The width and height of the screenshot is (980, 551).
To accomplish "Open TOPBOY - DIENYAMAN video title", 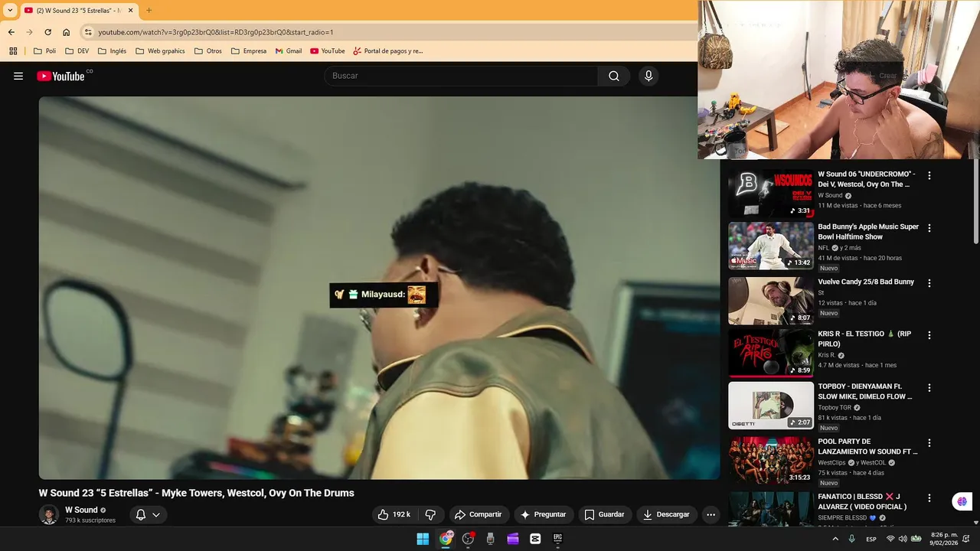I will pos(865,392).
